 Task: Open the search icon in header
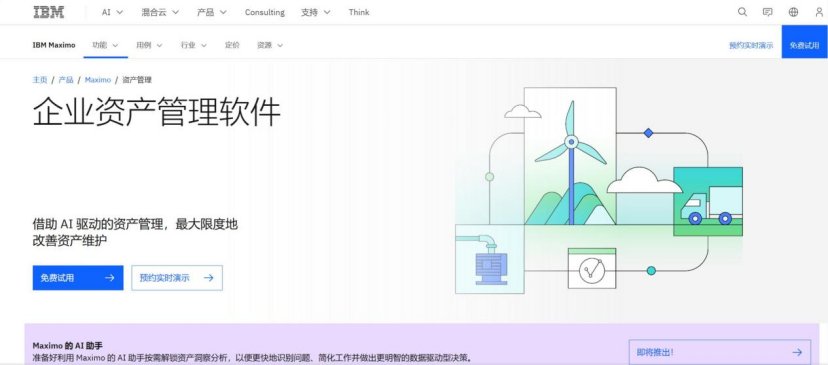pos(742,12)
